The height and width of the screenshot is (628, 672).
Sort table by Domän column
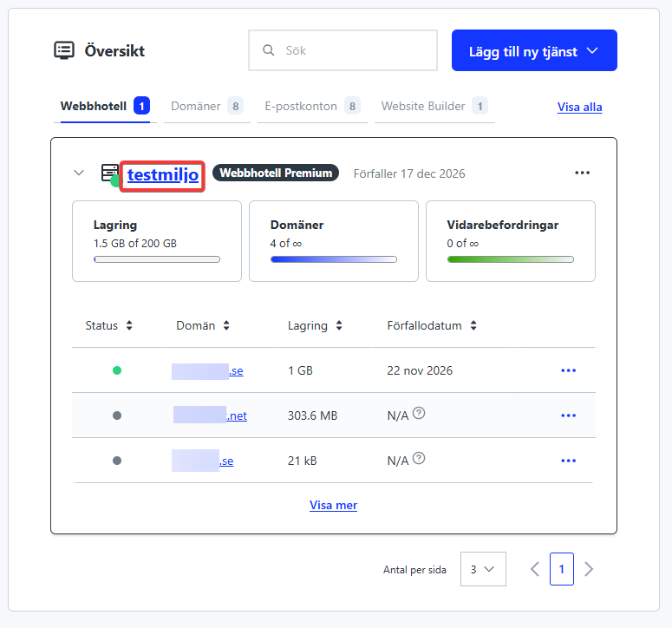click(204, 326)
